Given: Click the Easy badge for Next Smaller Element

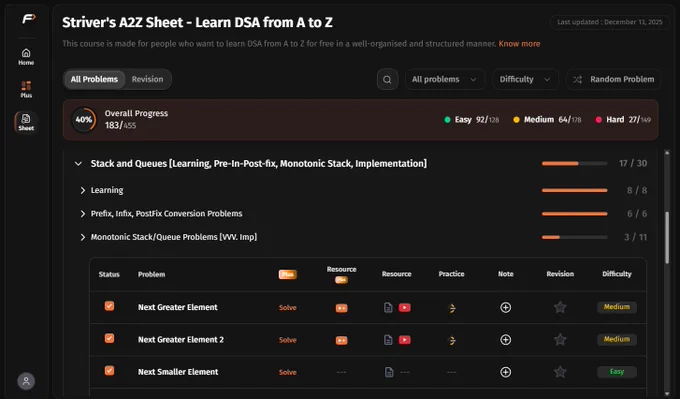Looking at the screenshot, I should pyautogui.click(x=617, y=372).
